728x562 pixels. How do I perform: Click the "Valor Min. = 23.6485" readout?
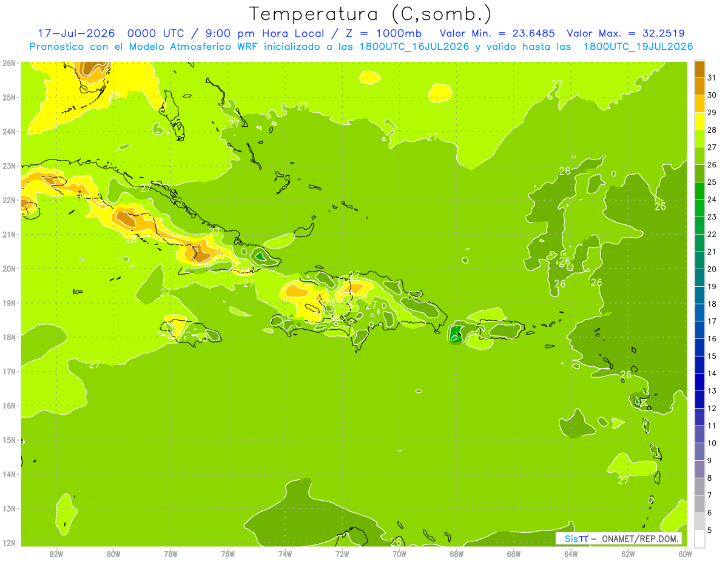(x=497, y=33)
